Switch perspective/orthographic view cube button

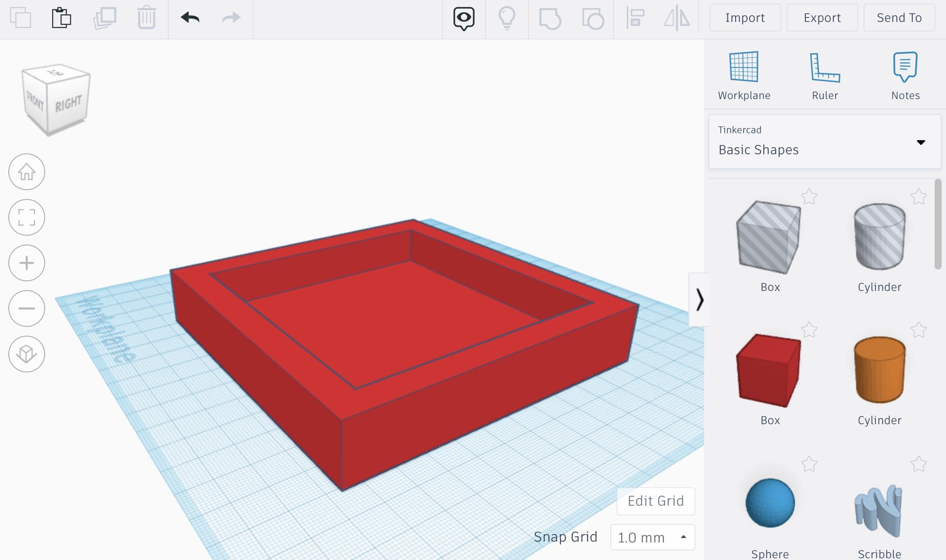27,354
